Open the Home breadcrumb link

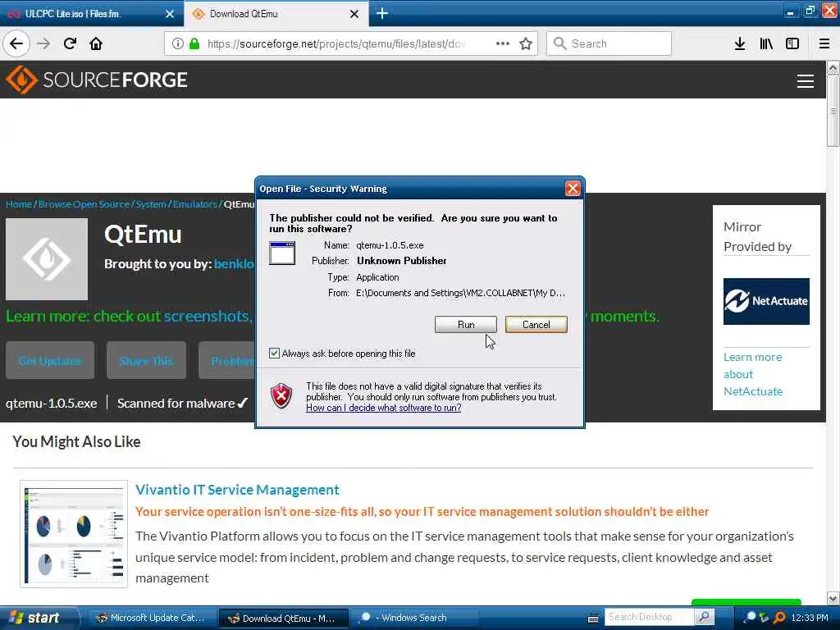tap(19, 204)
